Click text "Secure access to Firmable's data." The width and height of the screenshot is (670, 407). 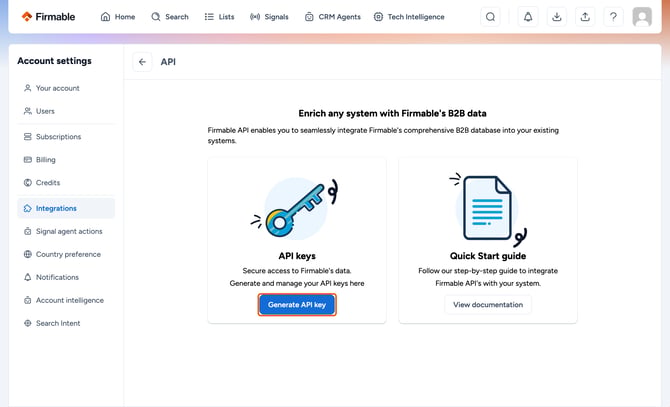tap(297, 271)
